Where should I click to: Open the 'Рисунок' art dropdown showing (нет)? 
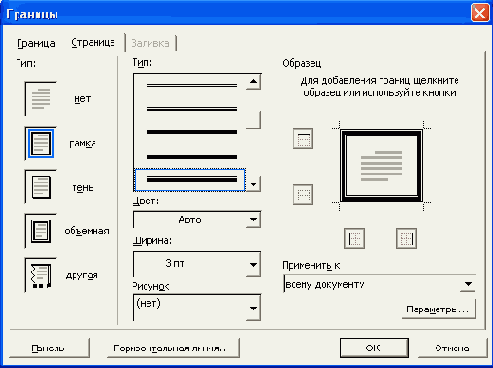point(197,307)
